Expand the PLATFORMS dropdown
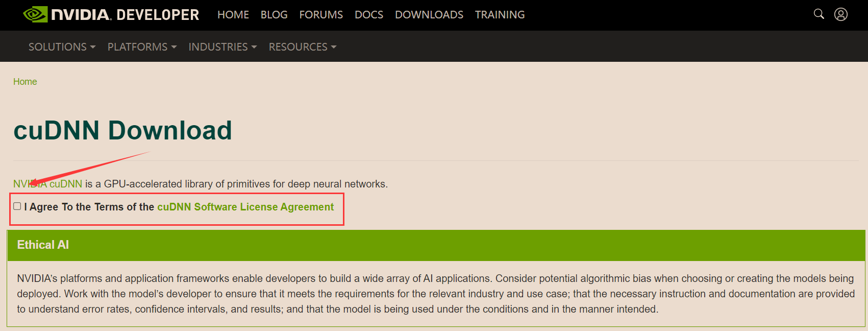868x331 pixels. [142, 47]
